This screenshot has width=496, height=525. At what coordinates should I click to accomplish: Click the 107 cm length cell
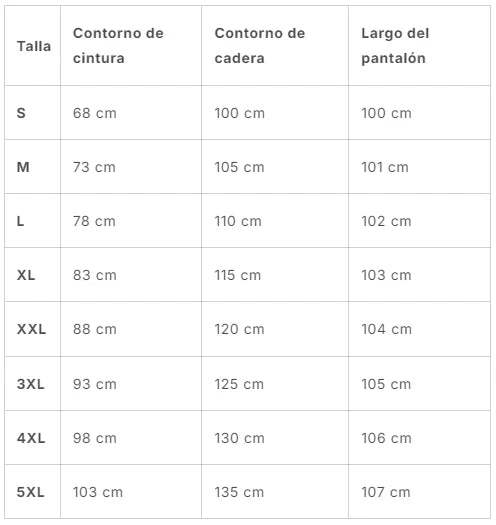coord(386,492)
